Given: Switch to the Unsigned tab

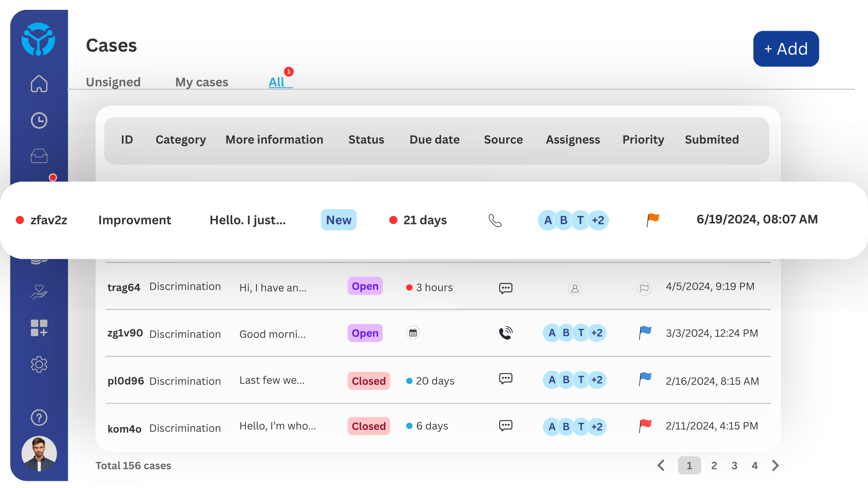Looking at the screenshot, I should [x=113, y=82].
